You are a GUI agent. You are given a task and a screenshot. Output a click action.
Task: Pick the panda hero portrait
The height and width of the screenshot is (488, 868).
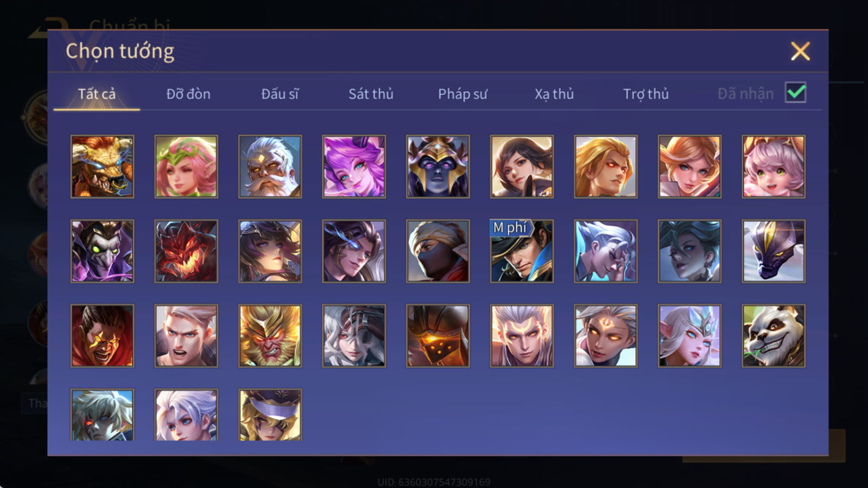(774, 336)
